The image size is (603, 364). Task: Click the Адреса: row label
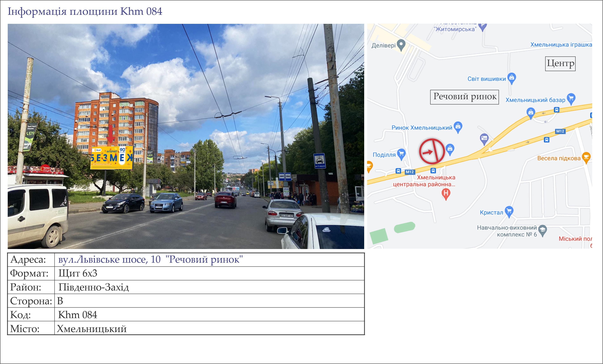(x=28, y=260)
